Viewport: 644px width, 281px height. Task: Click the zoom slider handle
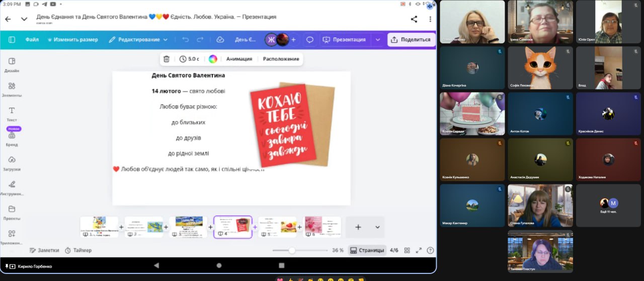point(292,250)
